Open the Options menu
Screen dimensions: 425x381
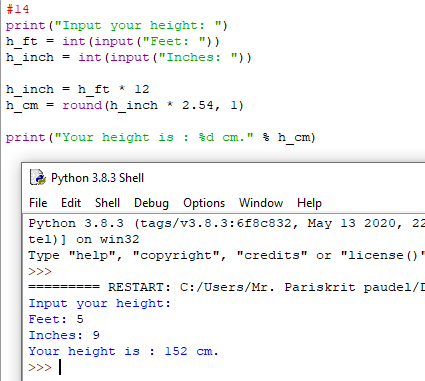tap(204, 203)
